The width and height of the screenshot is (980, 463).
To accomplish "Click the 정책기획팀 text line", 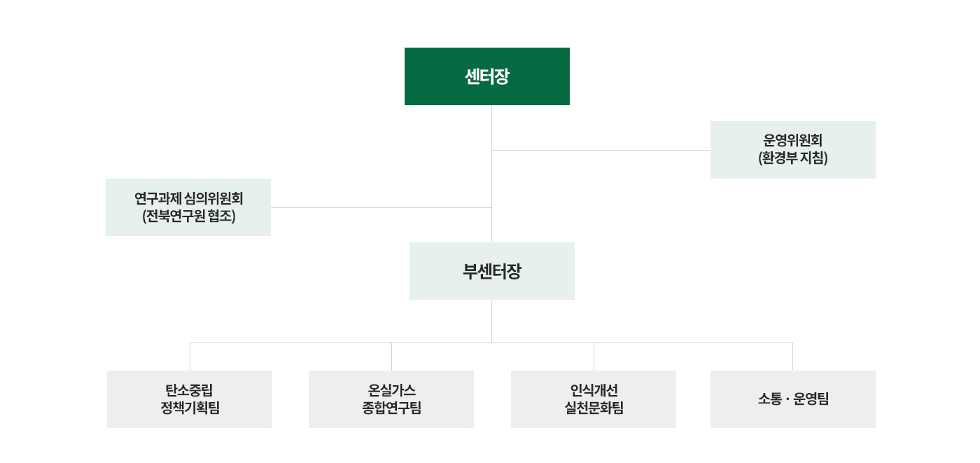I will pos(190,408).
